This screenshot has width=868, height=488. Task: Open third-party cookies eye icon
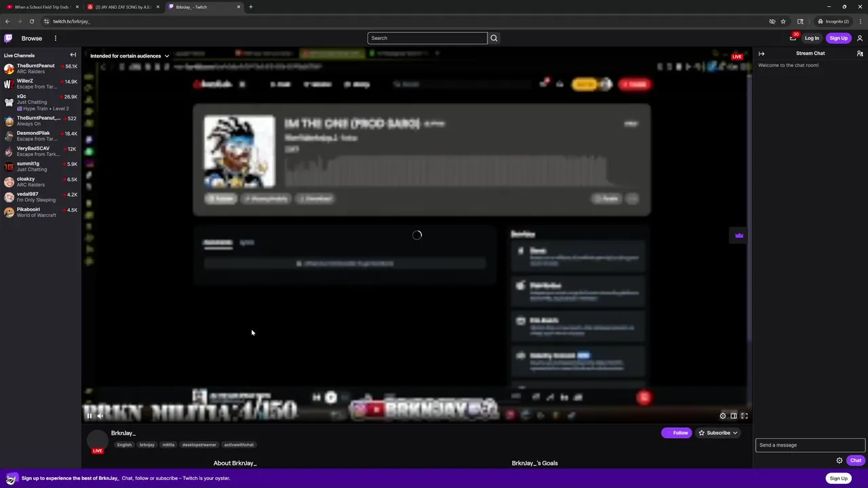point(772,21)
